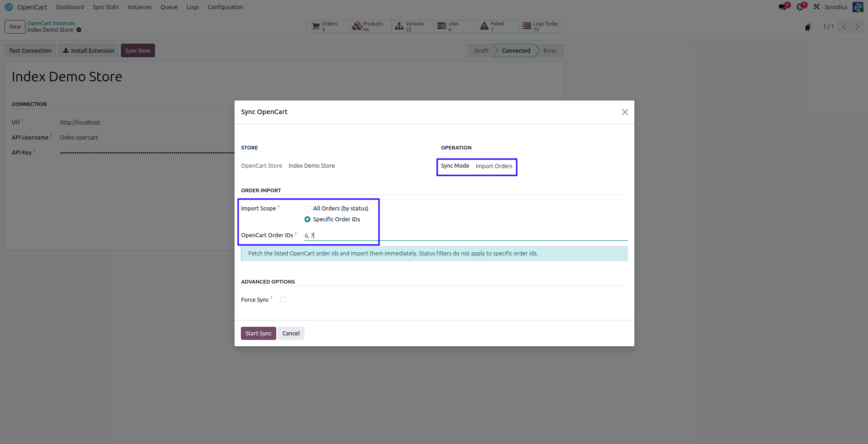Open the Dashboard menu
This screenshot has width=868, height=444.
(70, 7)
